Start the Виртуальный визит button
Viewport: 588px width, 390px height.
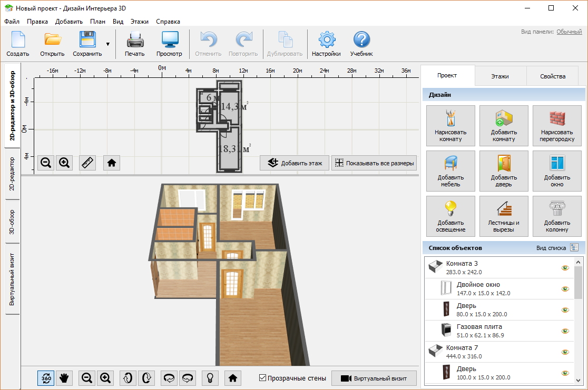[374, 378]
